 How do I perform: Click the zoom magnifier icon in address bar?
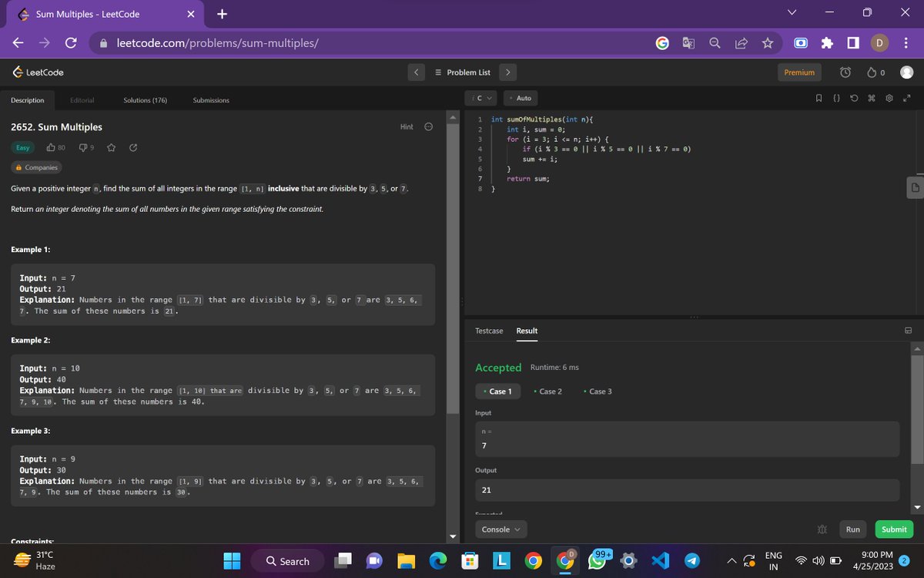pos(715,44)
